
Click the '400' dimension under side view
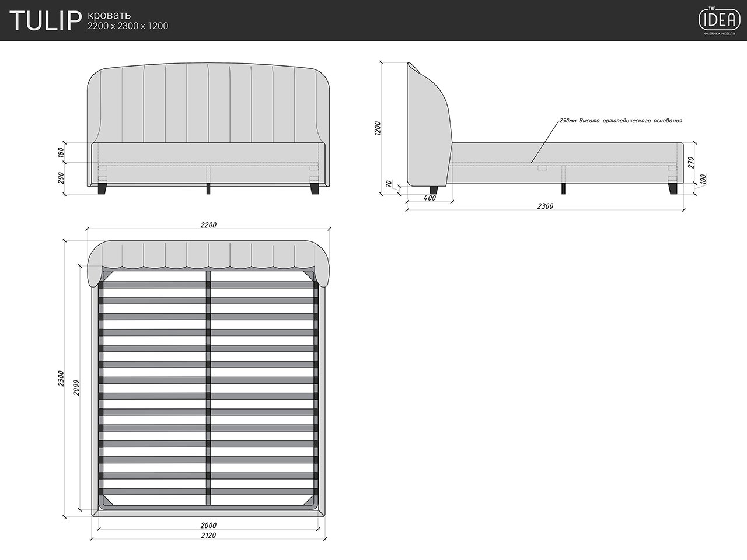click(429, 198)
